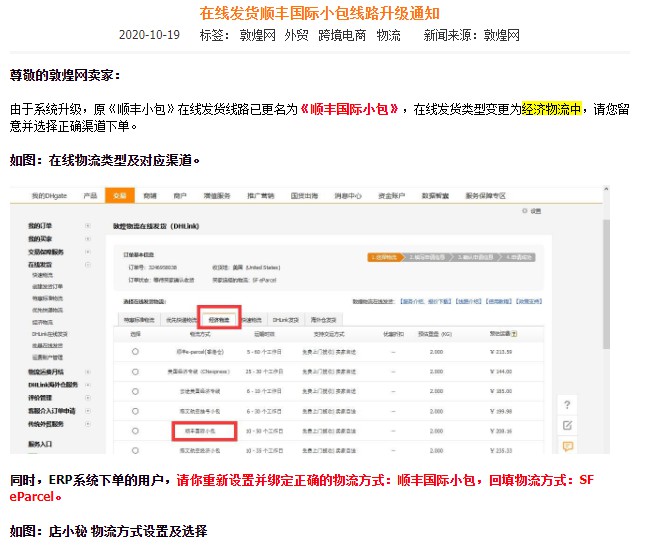Click the 敦煌物流在线发货 (DHLink) heading
645x549 pixels.
click(156, 226)
